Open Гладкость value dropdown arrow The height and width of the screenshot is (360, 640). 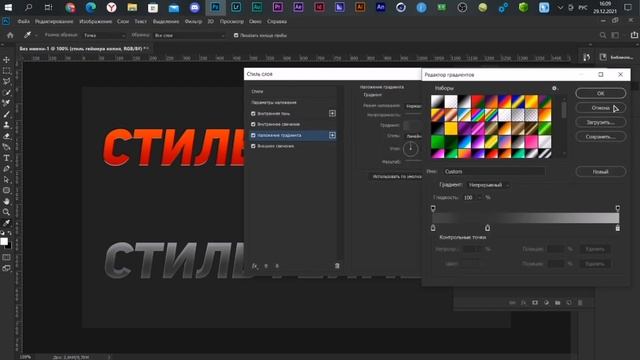480,198
